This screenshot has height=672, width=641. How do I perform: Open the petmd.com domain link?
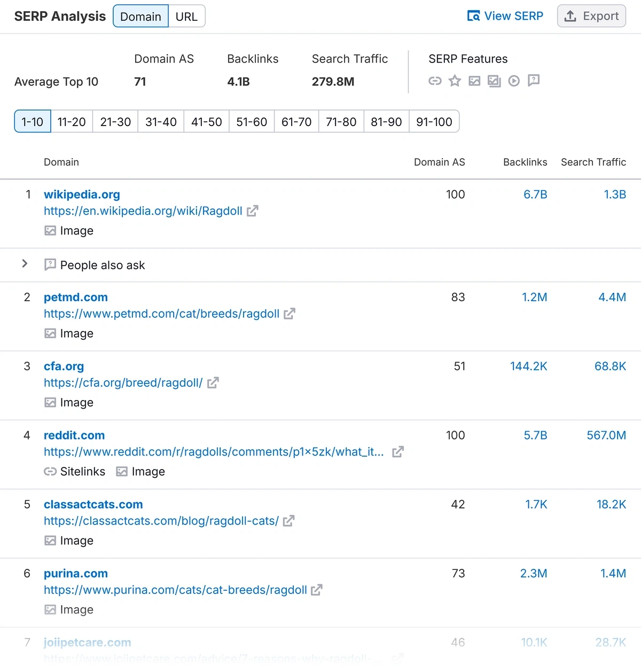[76, 297]
